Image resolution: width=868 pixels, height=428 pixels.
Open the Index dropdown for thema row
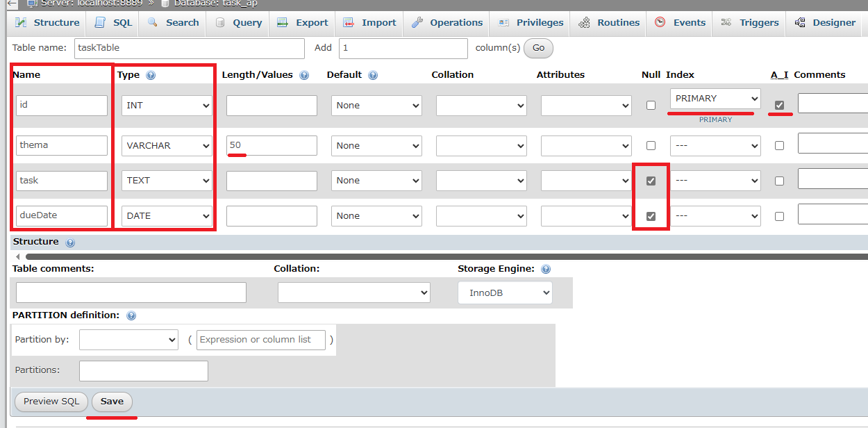click(715, 146)
